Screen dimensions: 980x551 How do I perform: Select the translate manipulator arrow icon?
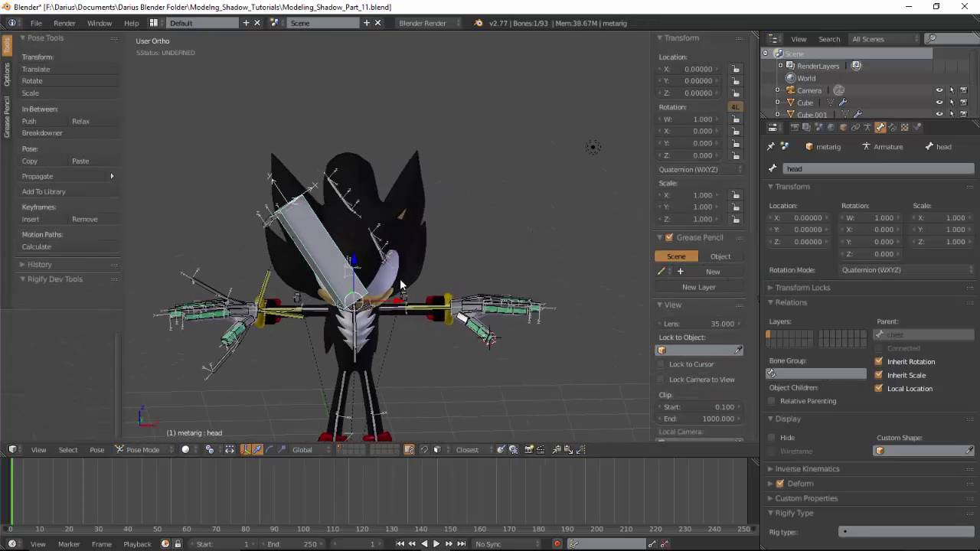pos(257,450)
